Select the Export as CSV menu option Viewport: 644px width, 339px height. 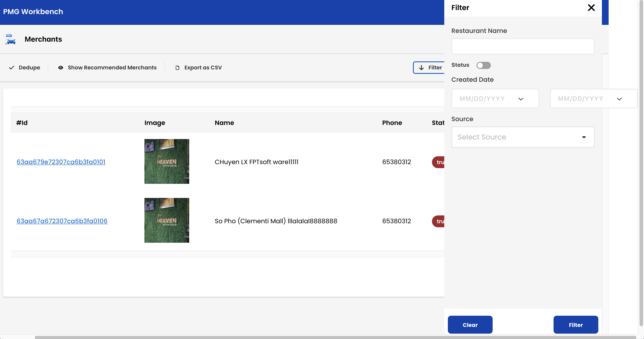(x=203, y=67)
